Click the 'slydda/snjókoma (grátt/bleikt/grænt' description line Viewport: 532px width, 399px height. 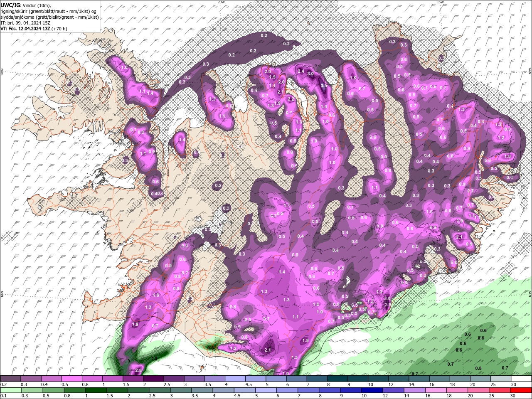pyautogui.click(x=49, y=17)
